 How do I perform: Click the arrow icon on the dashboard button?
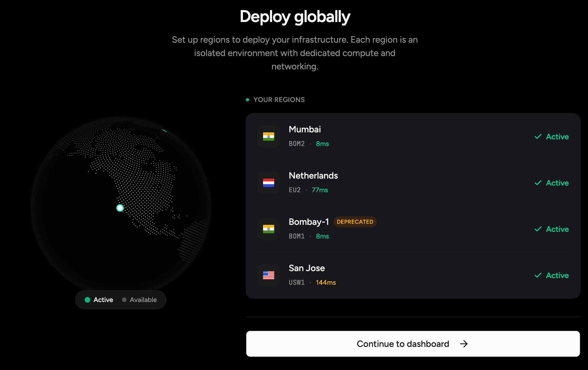pos(464,344)
